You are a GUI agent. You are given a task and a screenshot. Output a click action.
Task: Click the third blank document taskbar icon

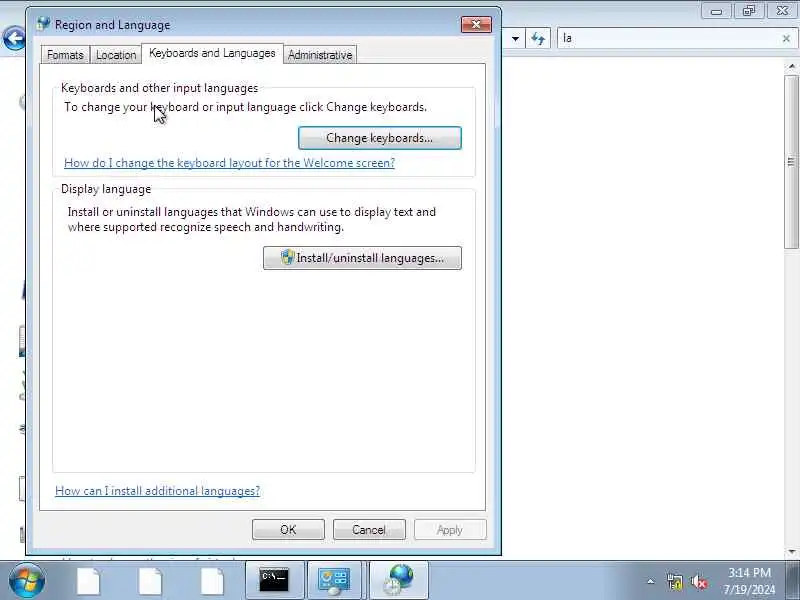(212, 581)
